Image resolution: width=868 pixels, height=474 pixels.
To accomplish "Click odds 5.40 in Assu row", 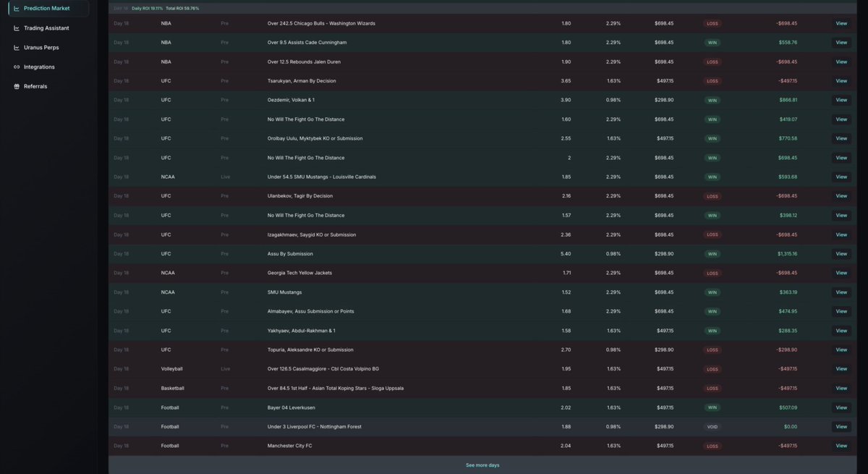I will pyautogui.click(x=566, y=254).
